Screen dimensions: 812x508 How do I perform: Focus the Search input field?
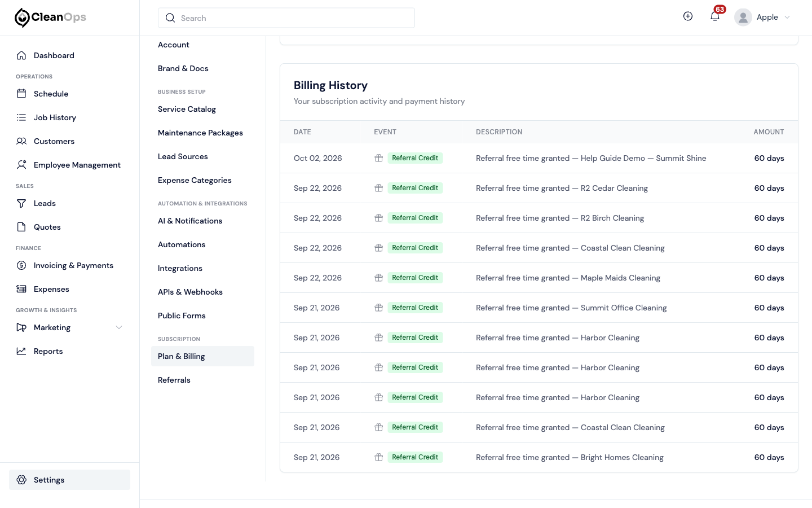click(x=286, y=18)
